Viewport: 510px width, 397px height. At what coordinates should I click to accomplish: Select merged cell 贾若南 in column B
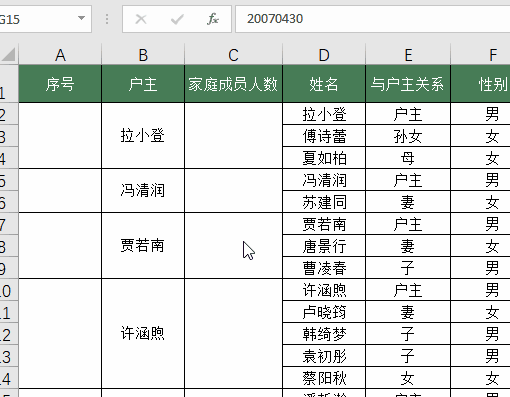coord(143,246)
